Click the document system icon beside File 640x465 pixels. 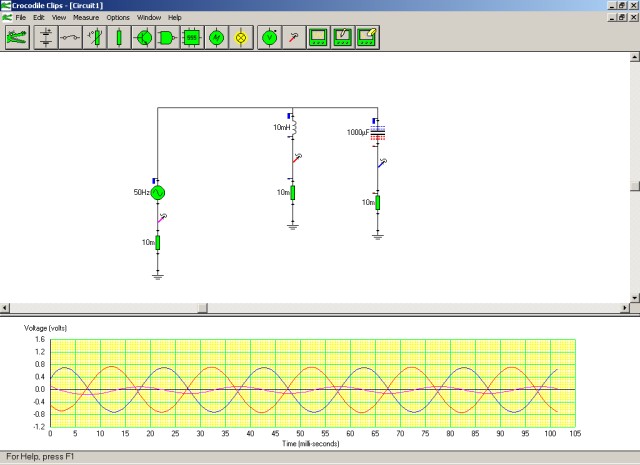point(7,18)
